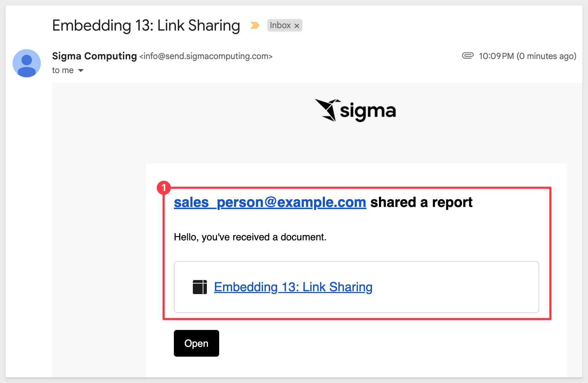The height and width of the screenshot is (383, 588).
Task: Remove the Inbox label with the x
Action: (297, 26)
